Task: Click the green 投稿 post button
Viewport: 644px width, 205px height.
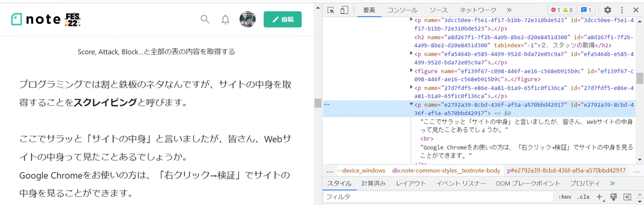Action: tap(283, 19)
